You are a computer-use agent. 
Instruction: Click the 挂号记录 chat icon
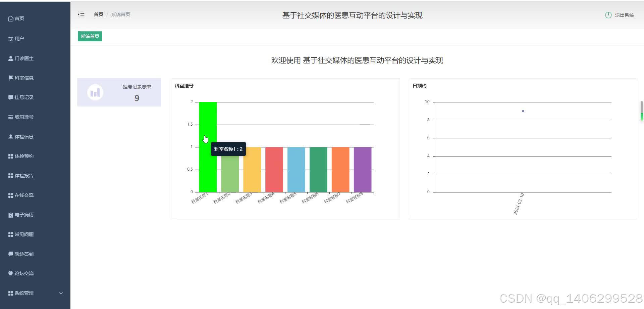[x=11, y=97]
